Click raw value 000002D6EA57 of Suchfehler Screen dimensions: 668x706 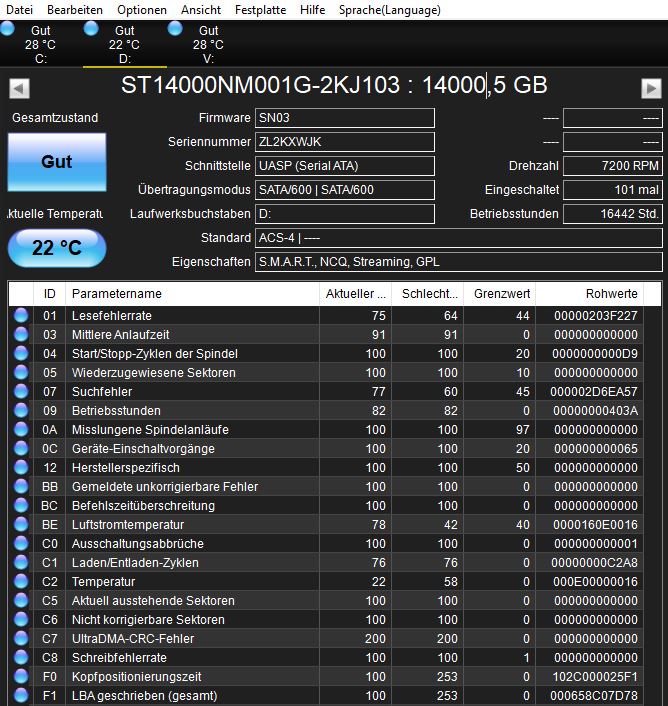(594, 392)
